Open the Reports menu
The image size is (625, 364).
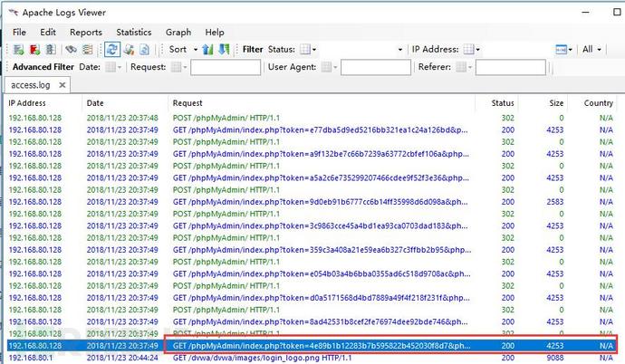click(86, 33)
